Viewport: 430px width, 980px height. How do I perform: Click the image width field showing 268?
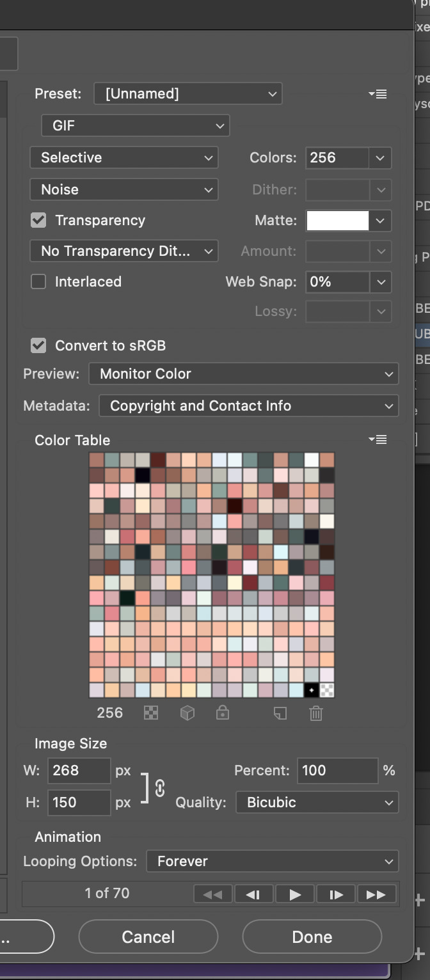[x=79, y=770]
